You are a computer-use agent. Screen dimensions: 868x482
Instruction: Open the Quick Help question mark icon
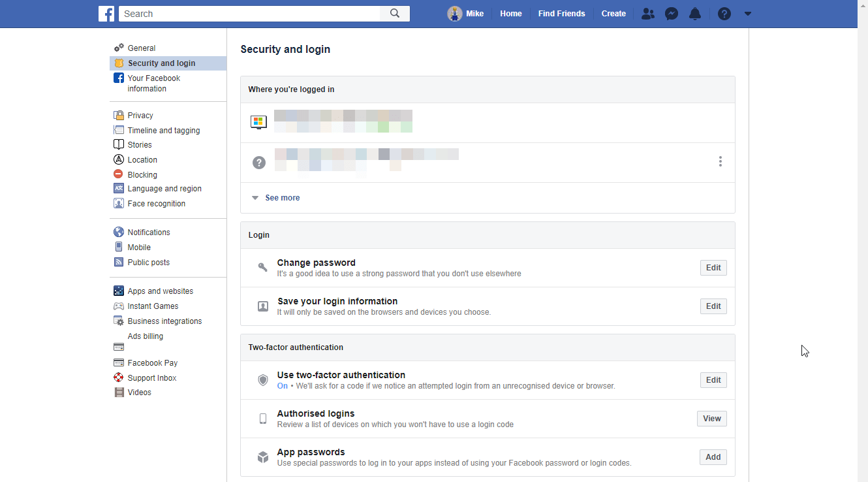(724, 14)
